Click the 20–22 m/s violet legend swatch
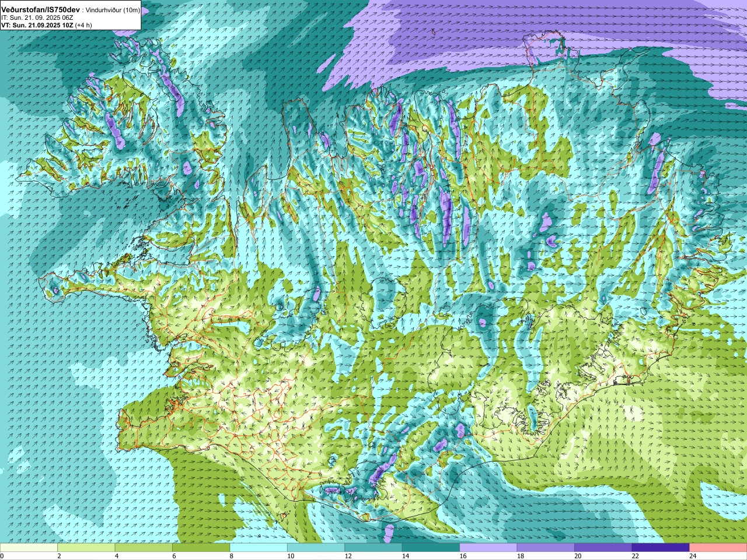This screenshot has height=560, width=747. pos(603,548)
